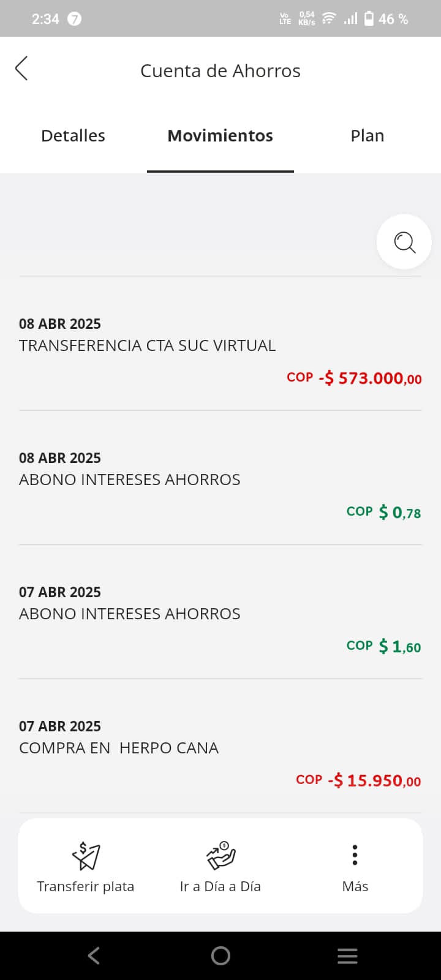Open the TRANSFERENCIA CTA SUC VIRTUAL movement

(x=147, y=345)
